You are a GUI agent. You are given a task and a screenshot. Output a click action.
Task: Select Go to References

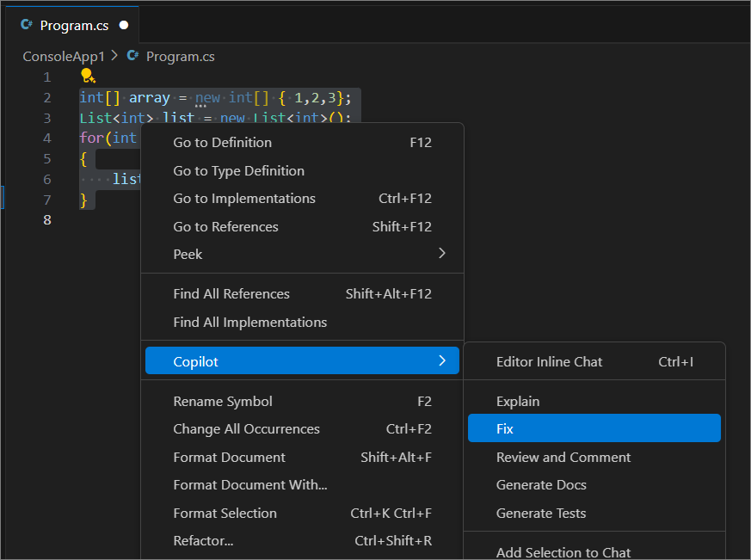tap(302, 226)
